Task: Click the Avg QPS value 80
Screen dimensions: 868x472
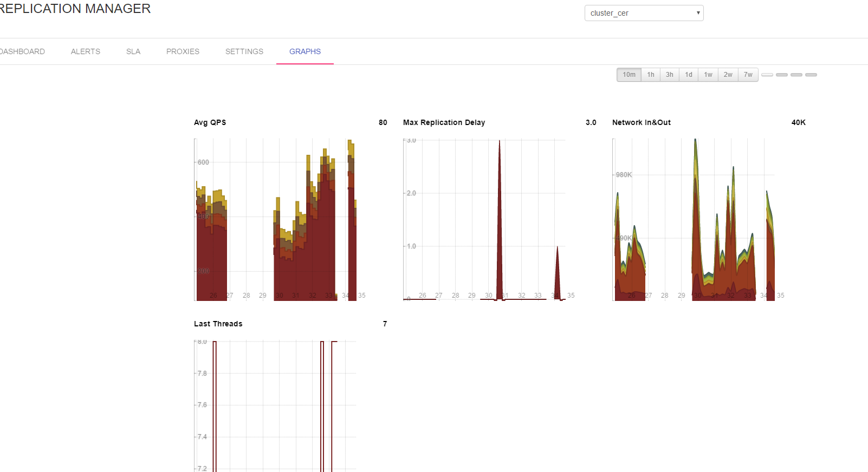Action: [x=383, y=122]
